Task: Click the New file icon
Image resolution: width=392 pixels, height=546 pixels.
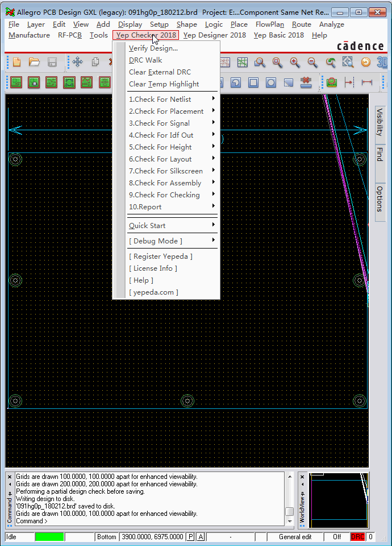Action: point(16,63)
